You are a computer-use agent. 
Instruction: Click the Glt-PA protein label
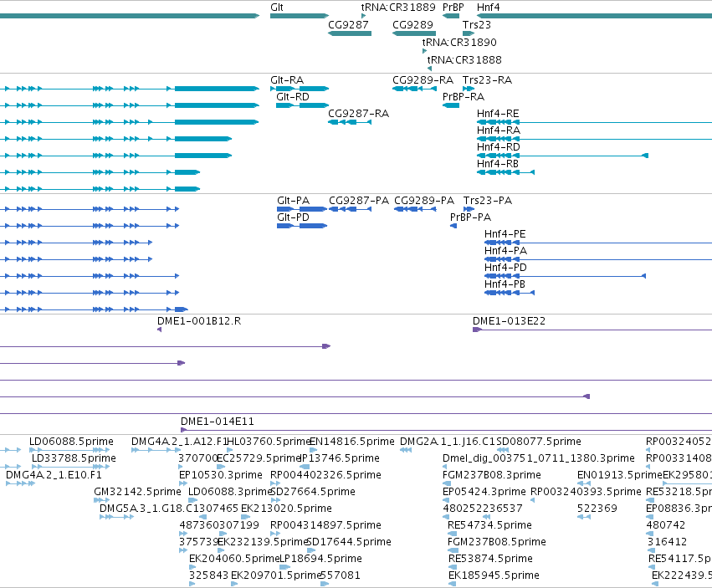(x=294, y=200)
